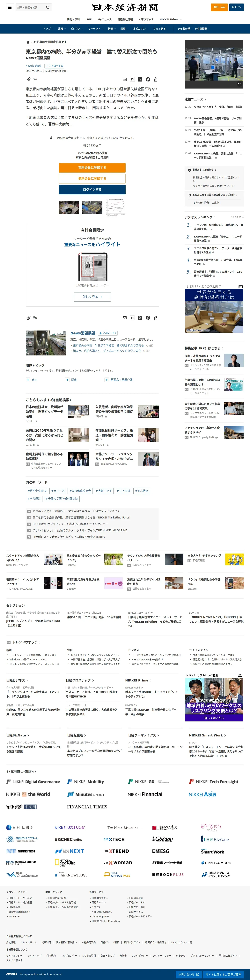This screenshot has height=980, width=250.
Task: Follow the 関東 topic plus icon
Action: [67, 380]
